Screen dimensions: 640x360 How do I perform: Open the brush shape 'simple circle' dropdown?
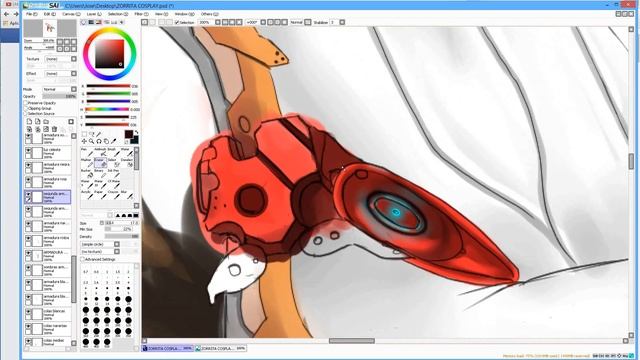pos(117,244)
